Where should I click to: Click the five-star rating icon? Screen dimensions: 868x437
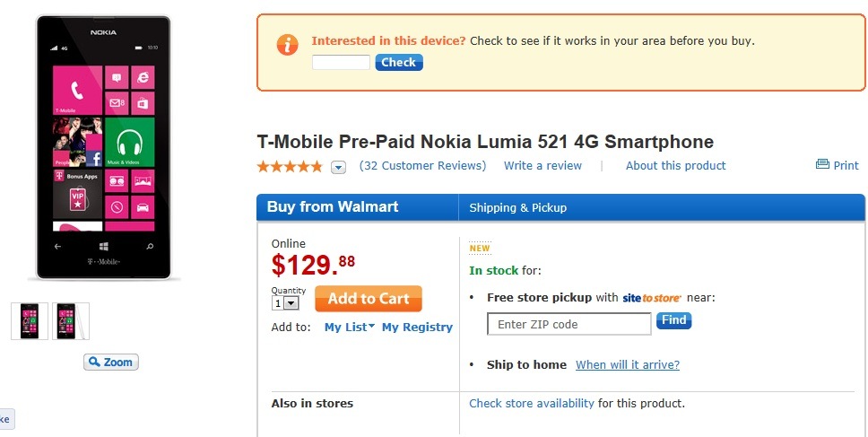click(290, 166)
